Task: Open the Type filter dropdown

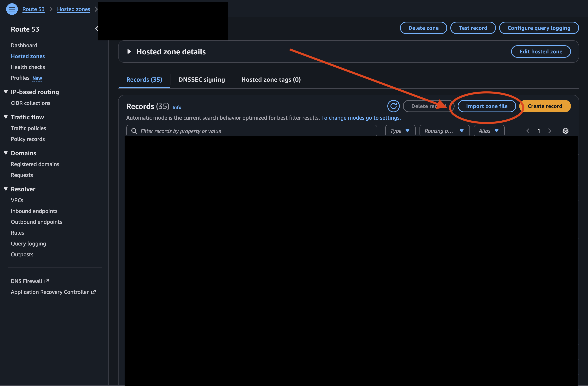Action: [x=400, y=131]
